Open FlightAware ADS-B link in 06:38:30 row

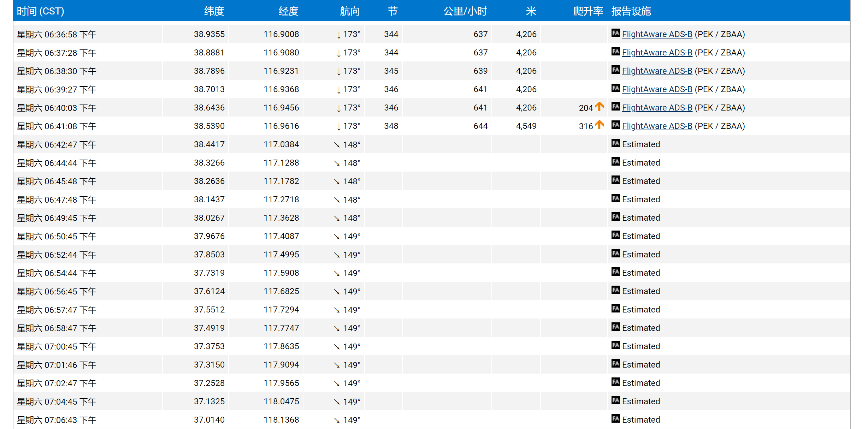[x=657, y=71]
